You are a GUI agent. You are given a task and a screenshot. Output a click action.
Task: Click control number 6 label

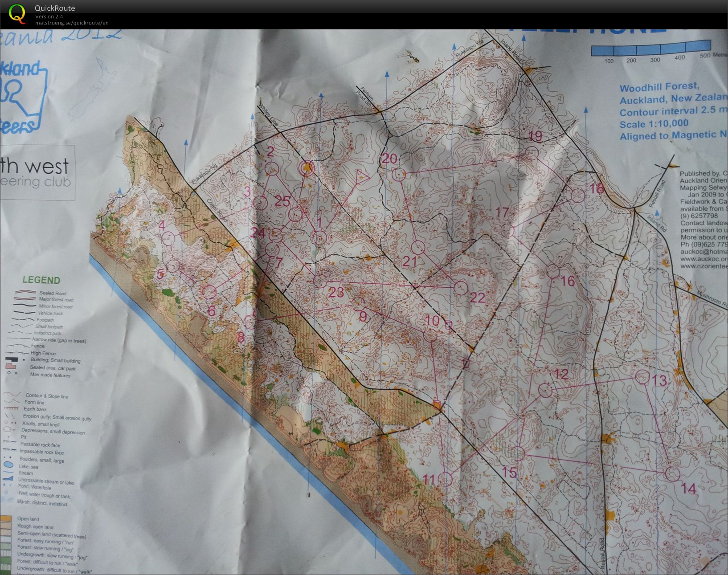(x=212, y=310)
